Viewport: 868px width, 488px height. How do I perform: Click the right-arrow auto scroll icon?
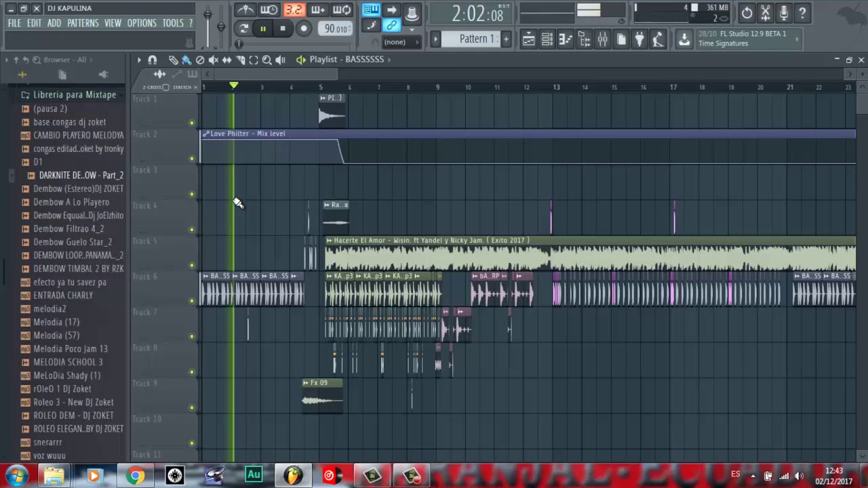click(x=391, y=10)
